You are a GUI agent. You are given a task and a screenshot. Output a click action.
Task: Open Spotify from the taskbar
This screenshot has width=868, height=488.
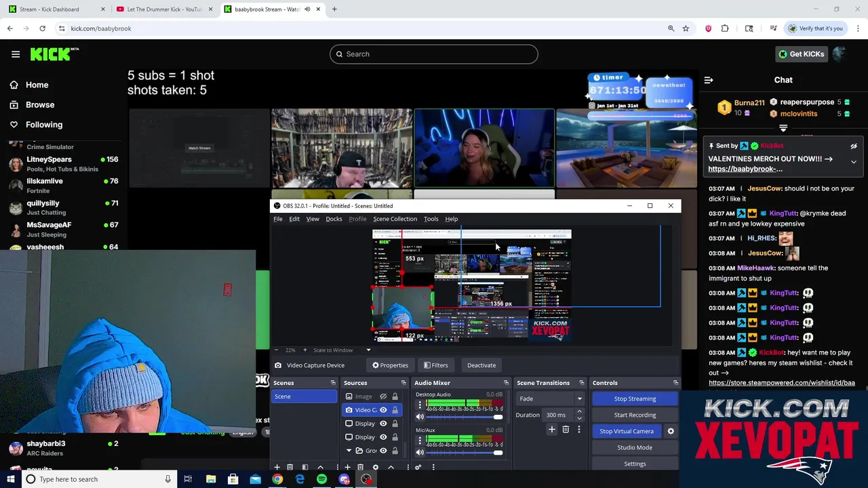click(x=321, y=479)
